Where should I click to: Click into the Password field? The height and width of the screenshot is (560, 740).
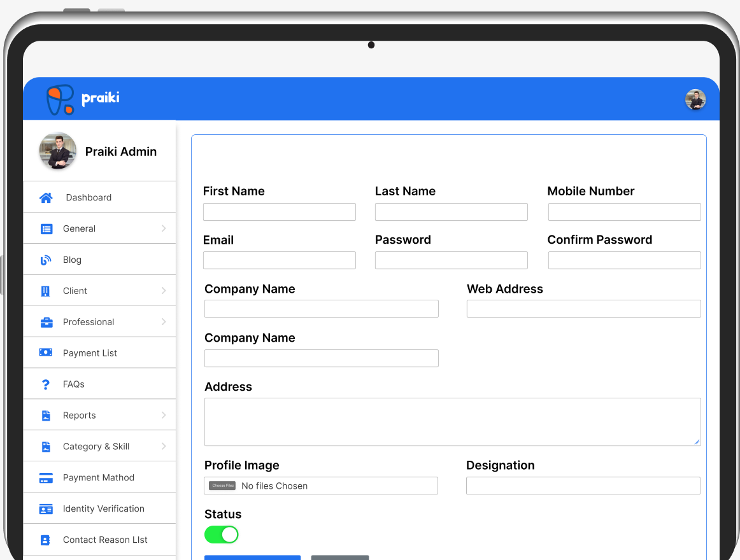click(451, 260)
